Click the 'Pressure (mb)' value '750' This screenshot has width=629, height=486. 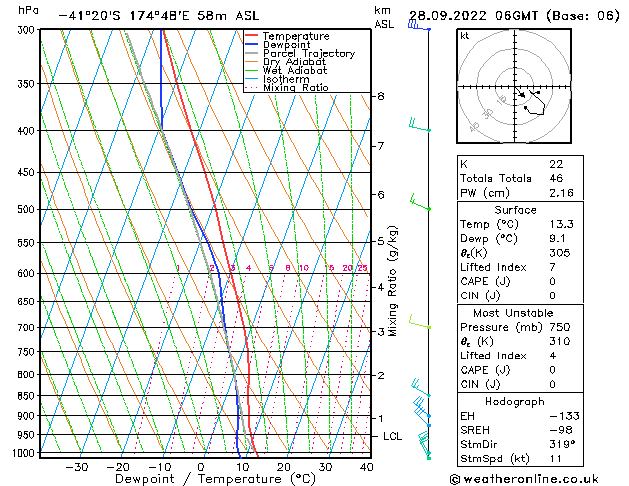click(x=560, y=327)
